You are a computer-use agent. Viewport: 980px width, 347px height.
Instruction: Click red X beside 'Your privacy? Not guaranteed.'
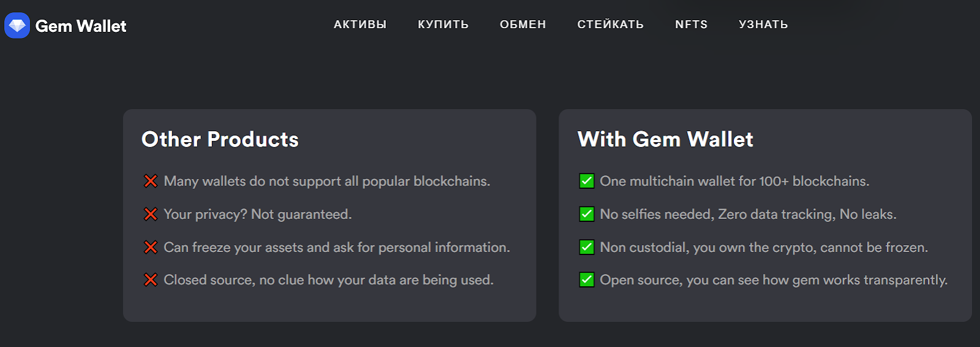point(151,214)
